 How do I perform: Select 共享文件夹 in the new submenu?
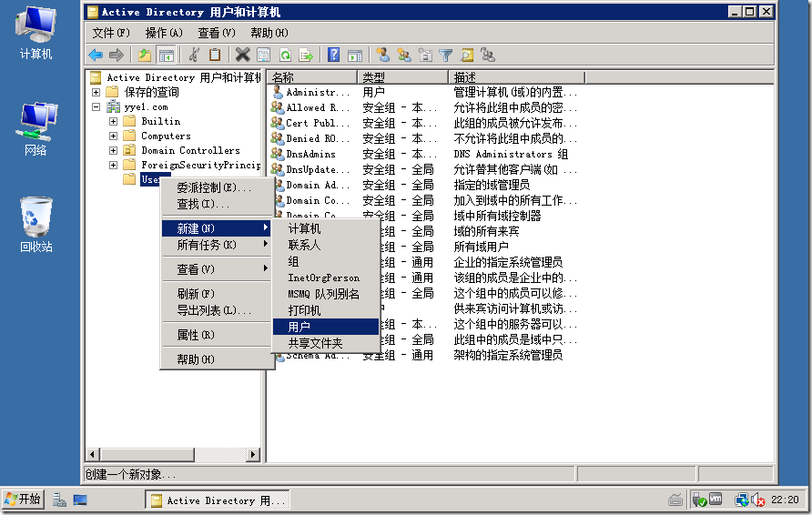(326, 343)
